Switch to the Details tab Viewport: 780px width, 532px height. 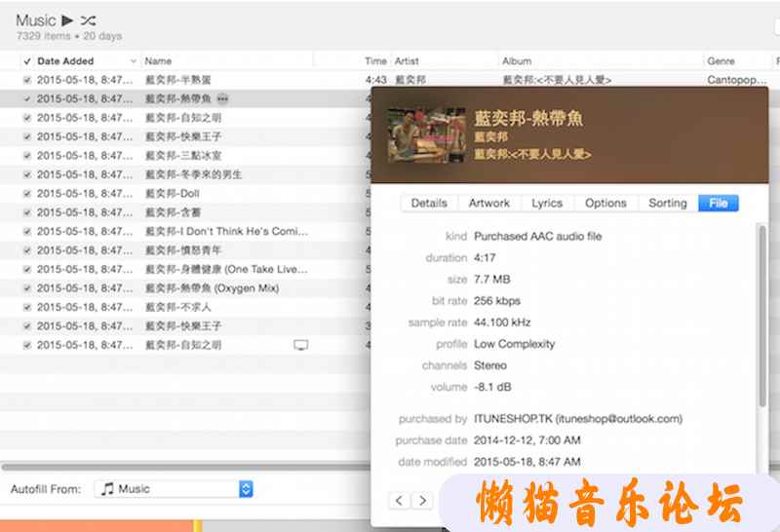[x=429, y=203]
